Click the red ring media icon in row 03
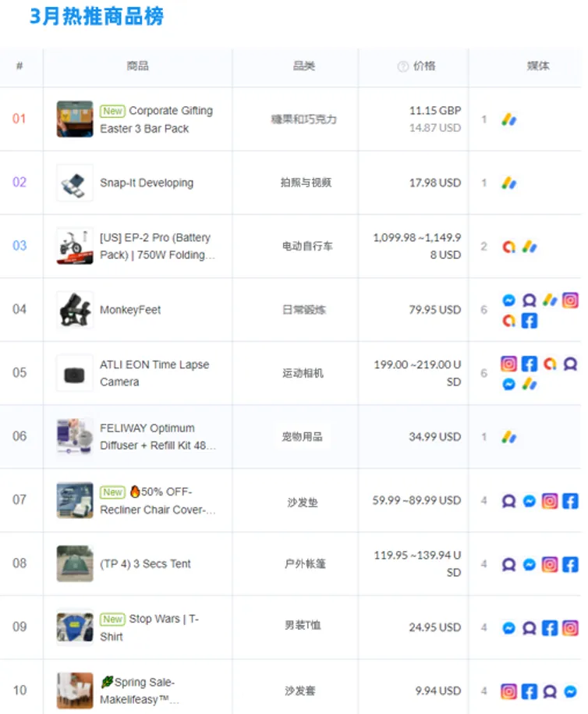588x714 pixels. (508, 247)
